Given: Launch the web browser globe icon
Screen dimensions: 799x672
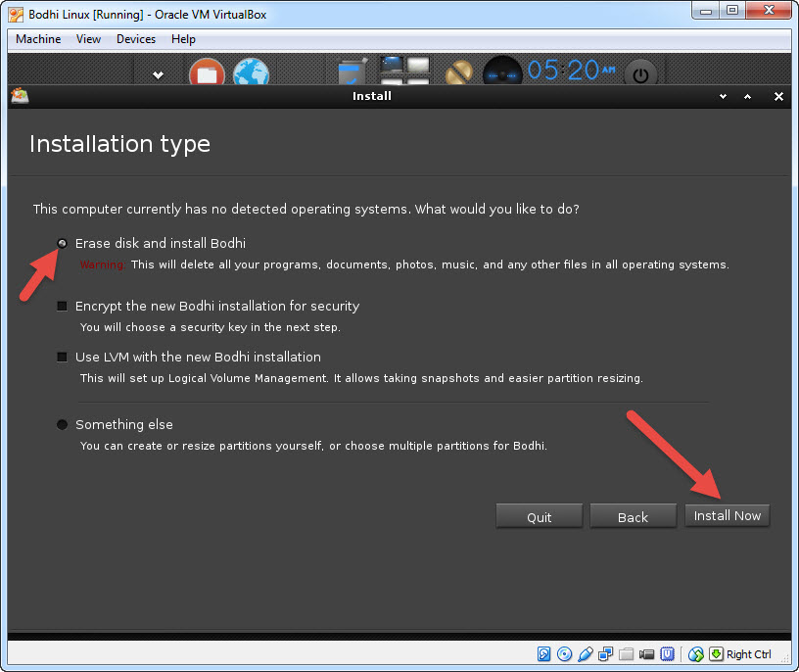Looking at the screenshot, I should point(252,72).
